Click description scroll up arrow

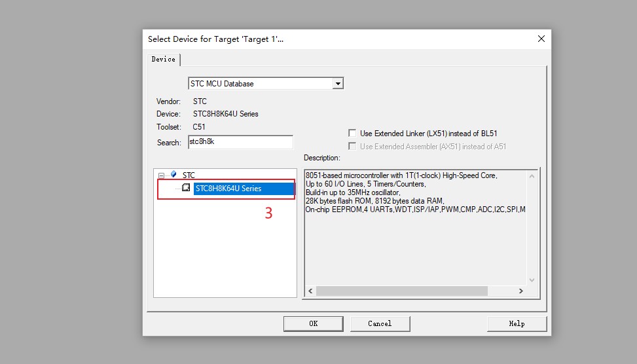(x=532, y=176)
